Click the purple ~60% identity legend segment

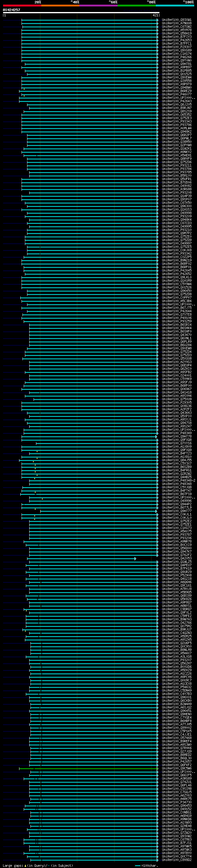point(98,6)
